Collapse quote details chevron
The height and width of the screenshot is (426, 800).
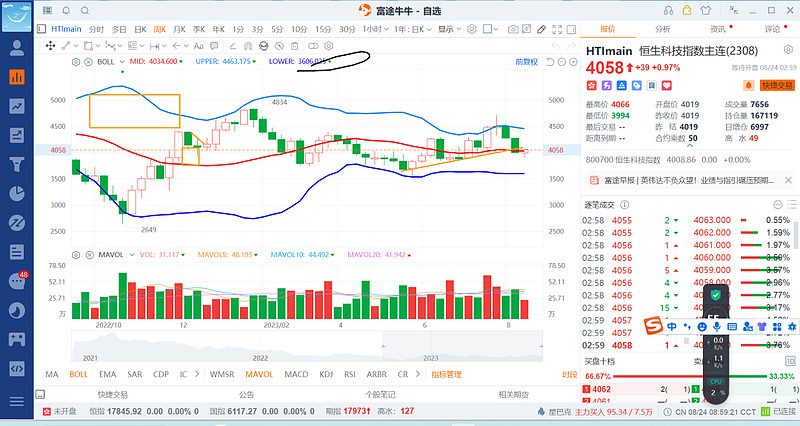[690, 145]
